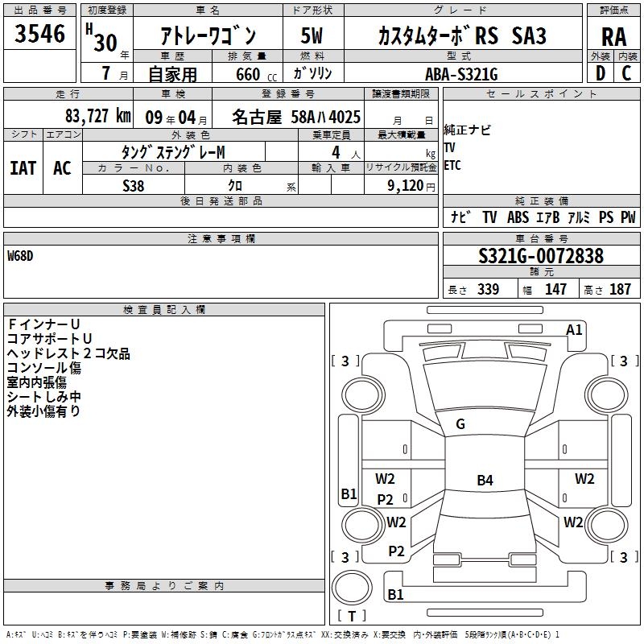Image resolution: width=644 pixels, height=644 pixels.
Task: Click the G mark on the windshield
Action: pyautogui.click(x=460, y=424)
